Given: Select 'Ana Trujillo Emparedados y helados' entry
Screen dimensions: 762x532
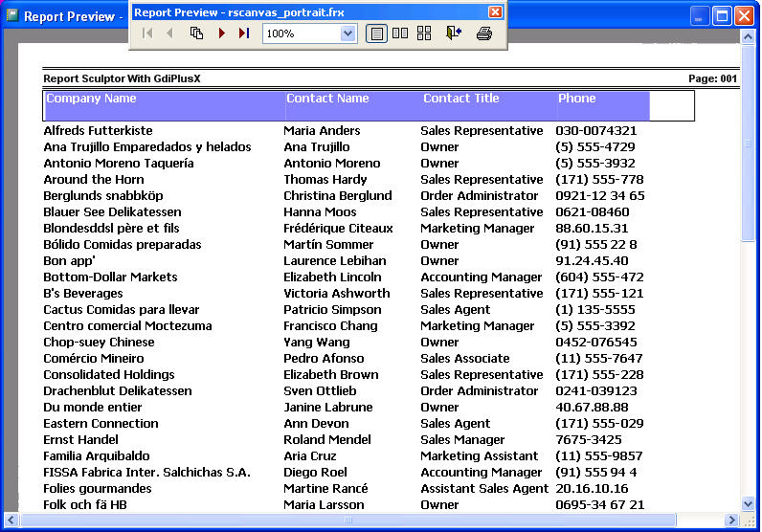Looking at the screenshot, I should 147,147.
